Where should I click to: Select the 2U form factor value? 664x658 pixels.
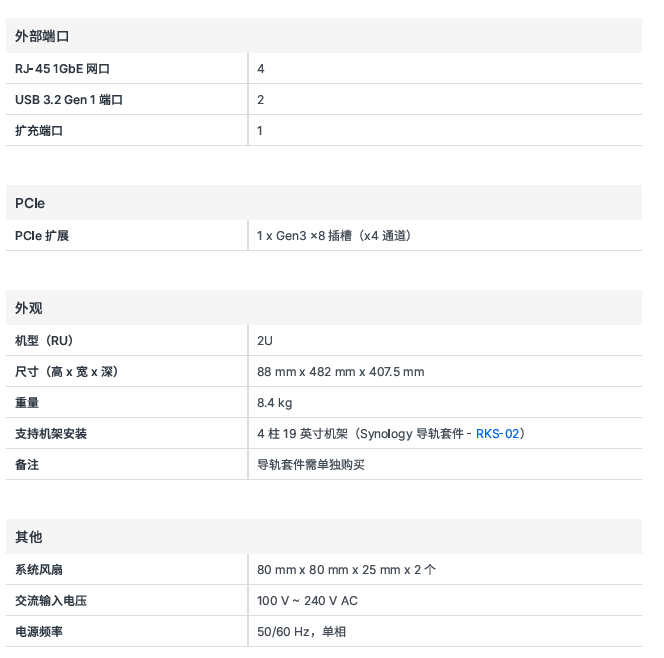tap(265, 341)
